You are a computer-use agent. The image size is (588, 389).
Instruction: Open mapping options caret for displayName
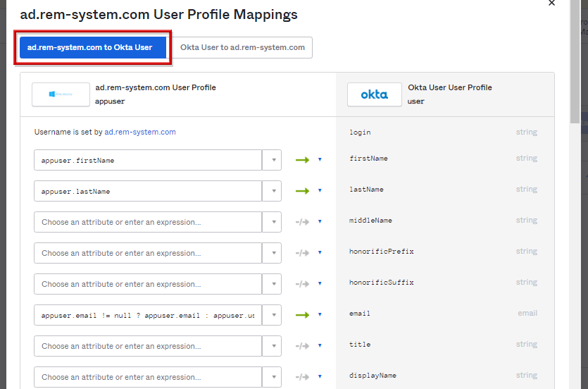pos(320,377)
